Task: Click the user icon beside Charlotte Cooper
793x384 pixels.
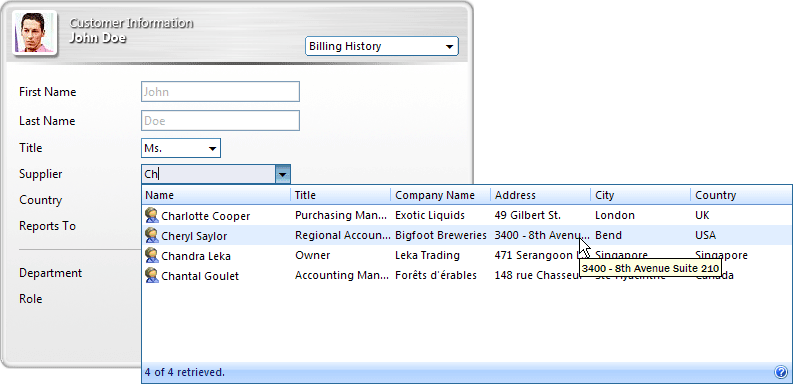Action: point(152,216)
